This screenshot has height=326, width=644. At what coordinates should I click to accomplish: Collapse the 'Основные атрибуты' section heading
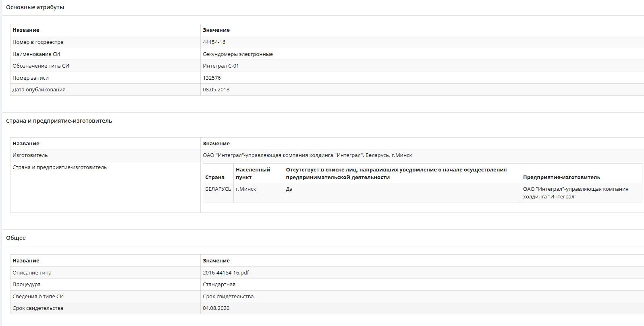35,8
